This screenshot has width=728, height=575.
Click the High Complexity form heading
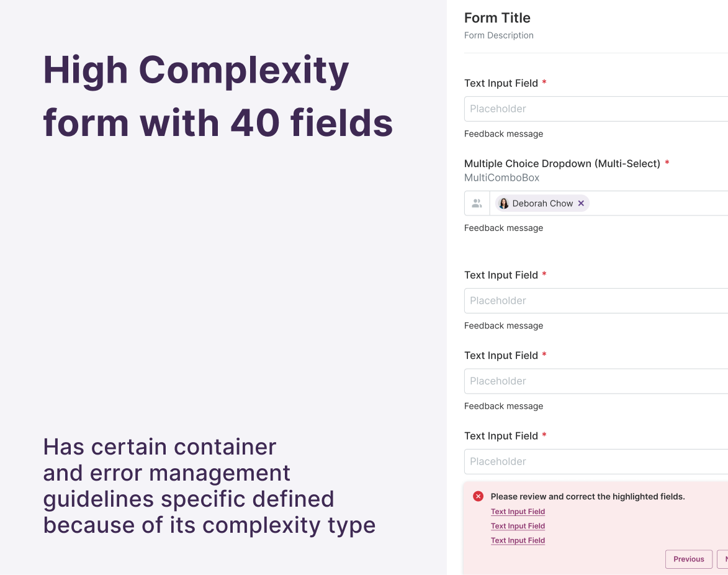tap(218, 96)
